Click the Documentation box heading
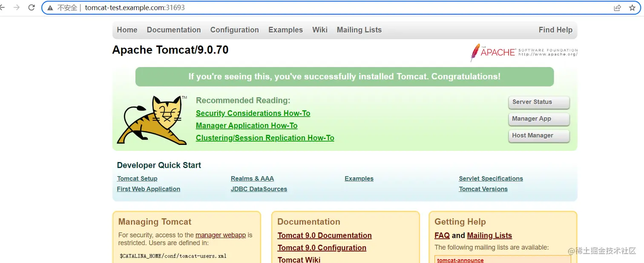 coord(309,222)
